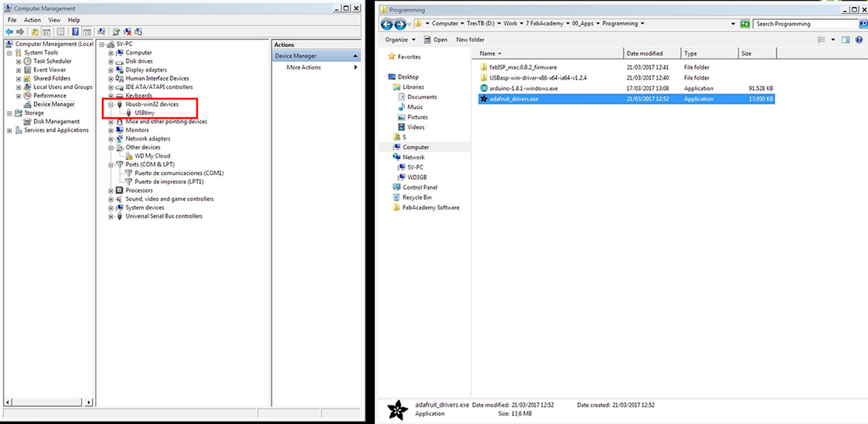
Task: Click the Search Programming input field
Action: pyautogui.click(x=805, y=24)
